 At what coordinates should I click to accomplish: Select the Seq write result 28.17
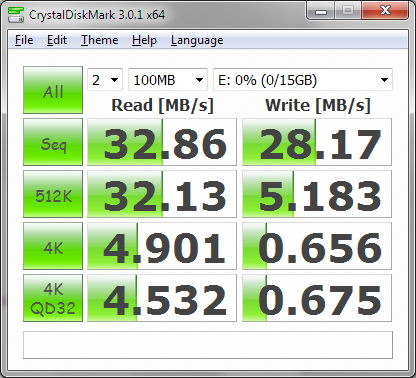pyautogui.click(x=317, y=142)
